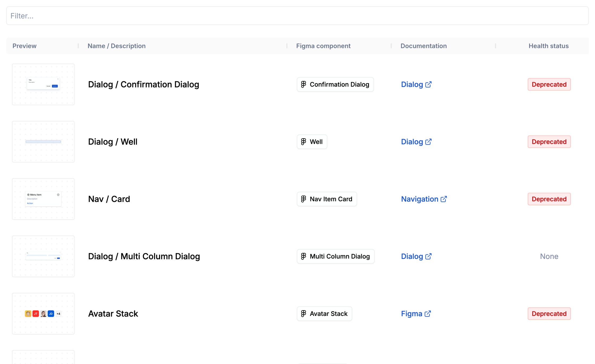Image resolution: width=595 pixels, height=364 pixels.
Task: Click external link icon beside Figma link
Action: (428, 314)
